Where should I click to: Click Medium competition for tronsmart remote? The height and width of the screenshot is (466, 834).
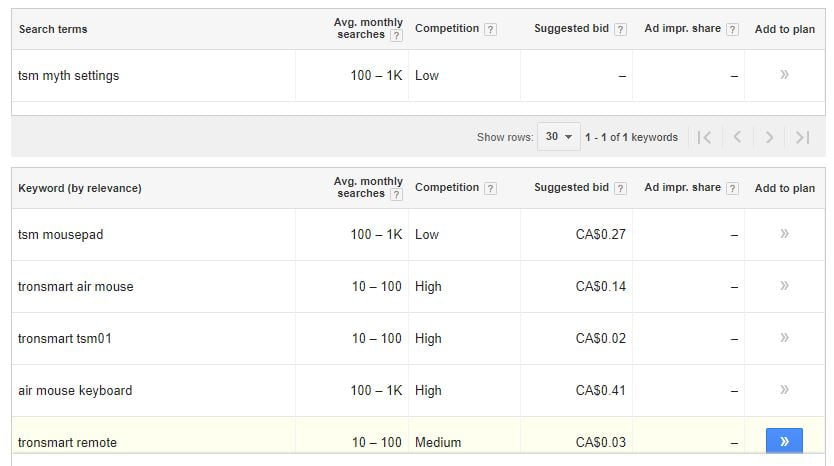pos(438,443)
